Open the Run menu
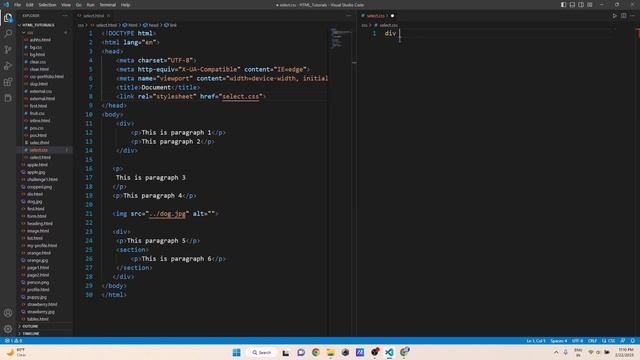The image size is (640, 360). point(91,5)
